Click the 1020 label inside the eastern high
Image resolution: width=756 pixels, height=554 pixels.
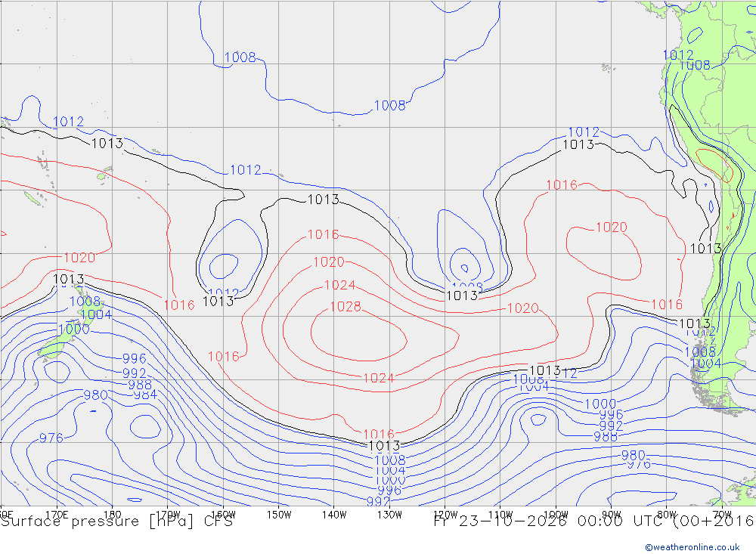click(612, 227)
